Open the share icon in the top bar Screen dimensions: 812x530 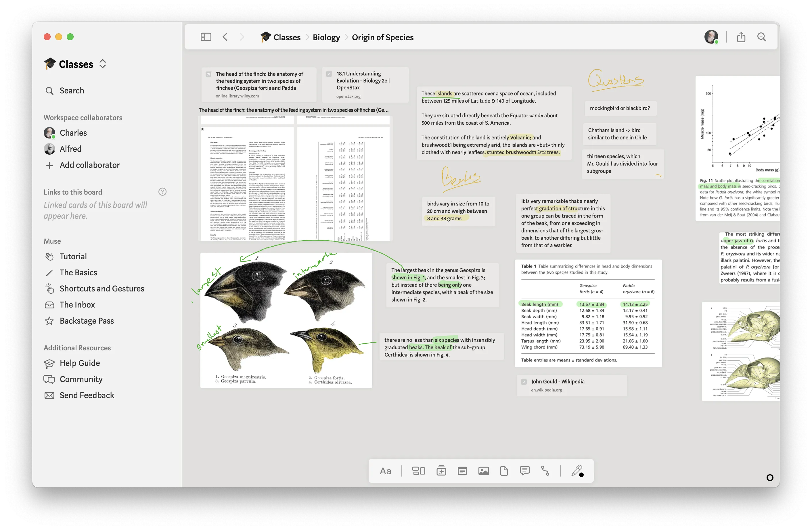click(x=741, y=37)
